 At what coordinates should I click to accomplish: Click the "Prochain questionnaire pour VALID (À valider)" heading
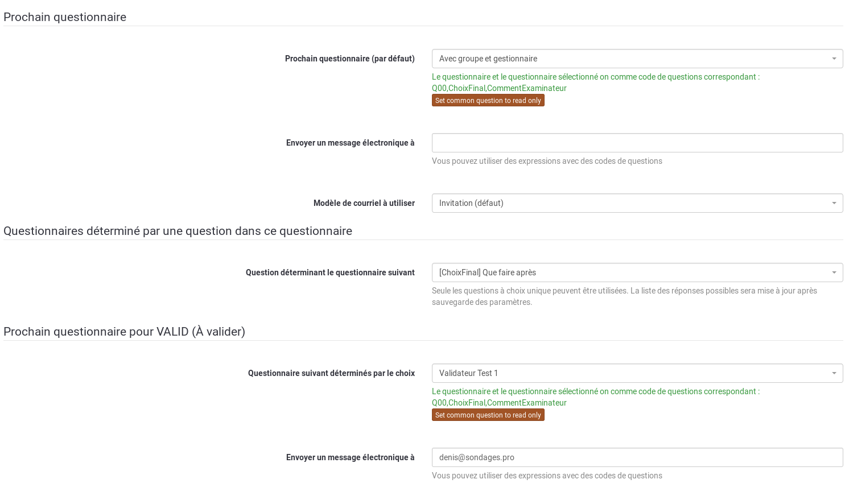pyautogui.click(x=124, y=332)
